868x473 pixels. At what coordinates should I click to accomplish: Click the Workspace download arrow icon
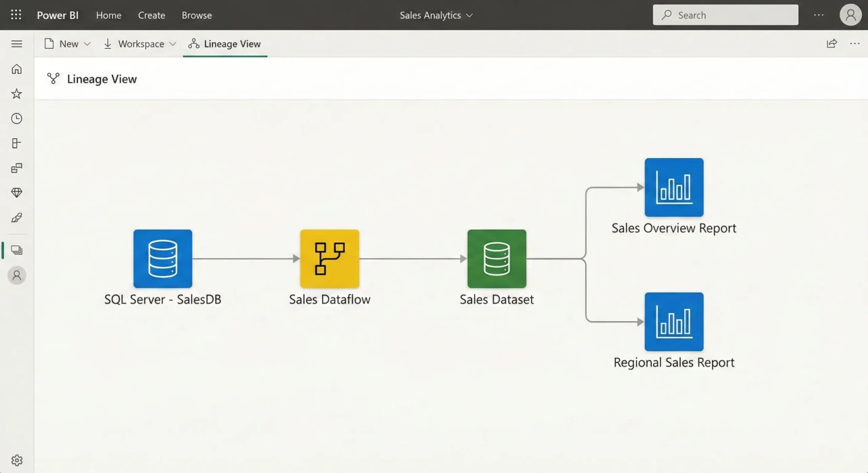coord(108,44)
